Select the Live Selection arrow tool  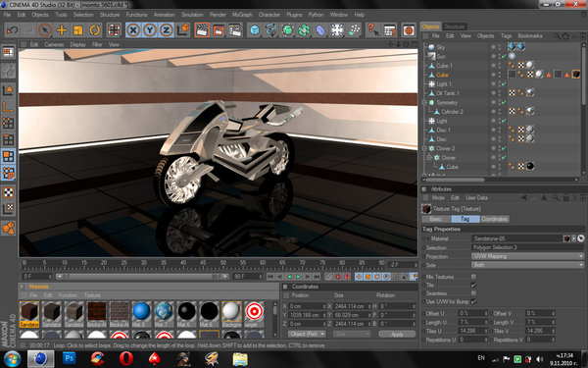[x=45, y=30]
